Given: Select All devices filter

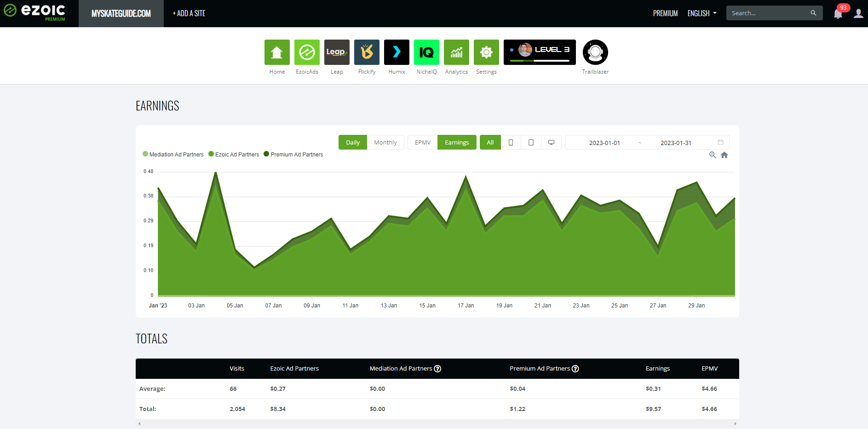Looking at the screenshot, I should 490,142.
